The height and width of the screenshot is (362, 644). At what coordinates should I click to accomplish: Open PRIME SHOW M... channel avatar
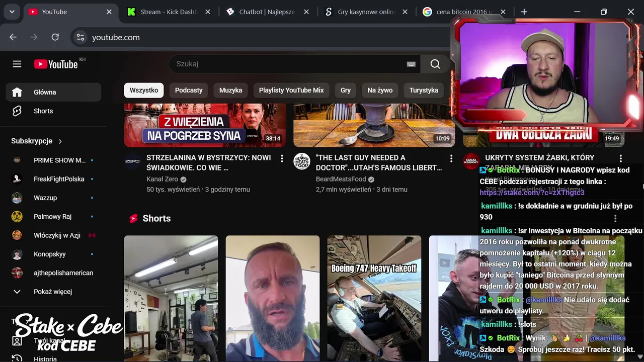coord(17,160)
